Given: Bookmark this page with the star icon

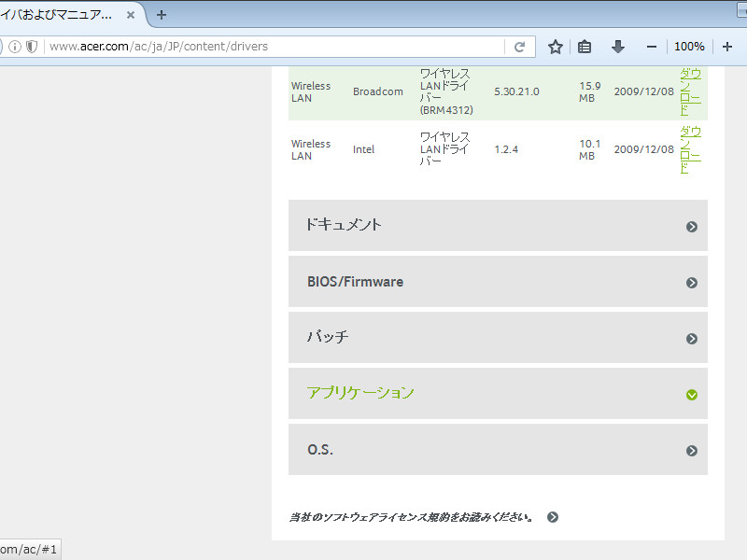Looking at the screenshot, I should [555, 45].
